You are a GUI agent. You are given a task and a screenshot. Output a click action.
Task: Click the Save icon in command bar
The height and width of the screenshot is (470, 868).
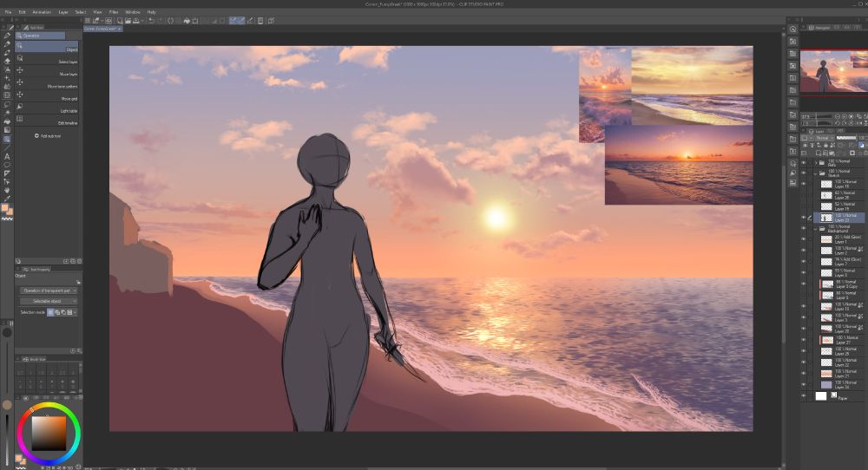pos(135,21)
